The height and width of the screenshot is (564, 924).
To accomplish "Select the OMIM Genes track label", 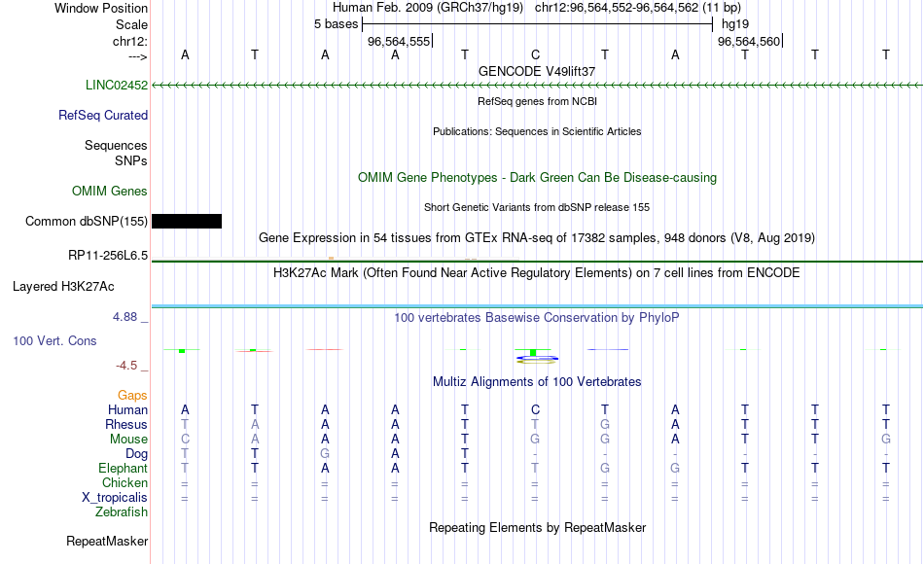I will (110, 191).
